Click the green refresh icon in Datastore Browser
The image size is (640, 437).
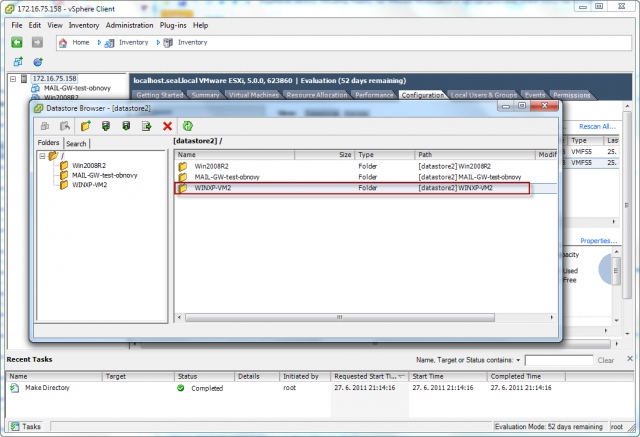[x=188, y=126]
